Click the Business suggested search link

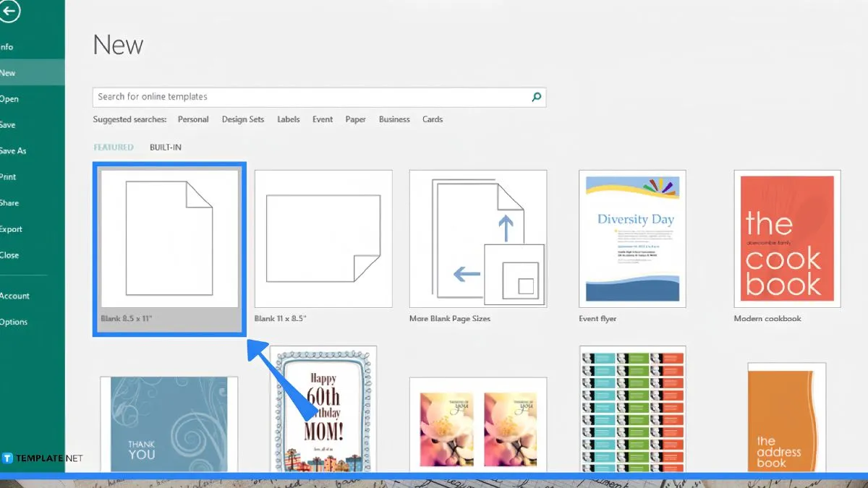[x=394, y=120]
